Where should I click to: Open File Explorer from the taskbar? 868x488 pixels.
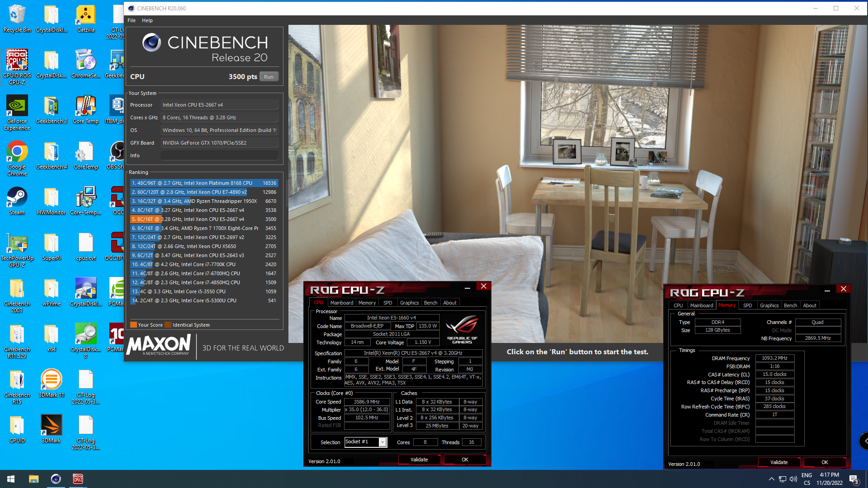[33, 479]
